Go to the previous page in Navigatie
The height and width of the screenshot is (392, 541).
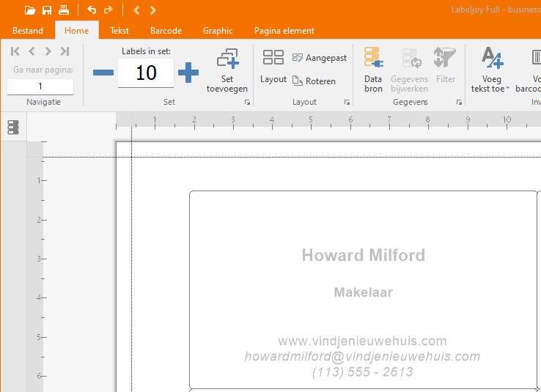tap(32, 51)
